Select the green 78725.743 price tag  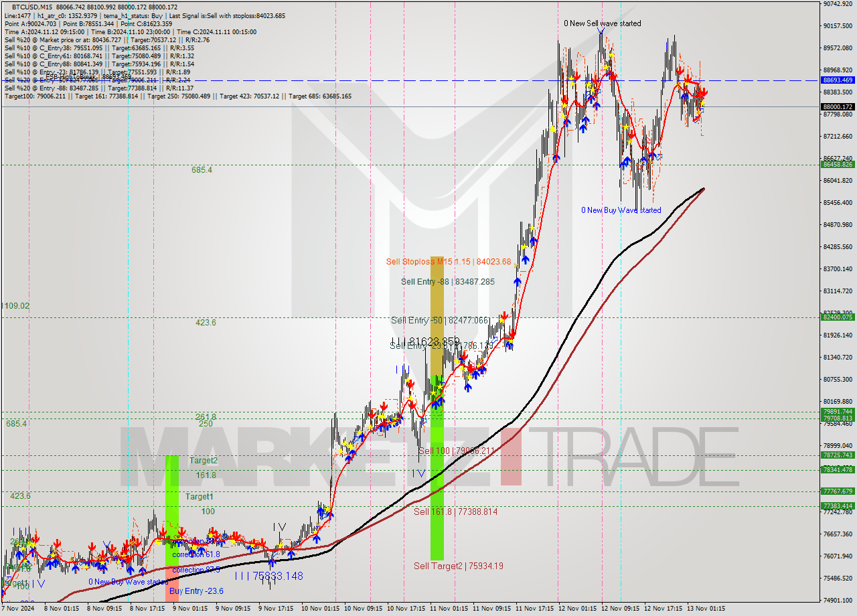click(x=838, y=455)
